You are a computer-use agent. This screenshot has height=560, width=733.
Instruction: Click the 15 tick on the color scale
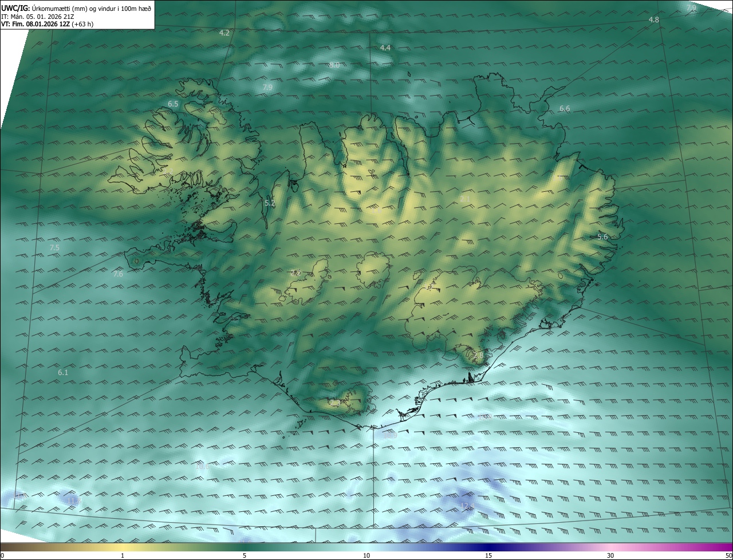488,555
